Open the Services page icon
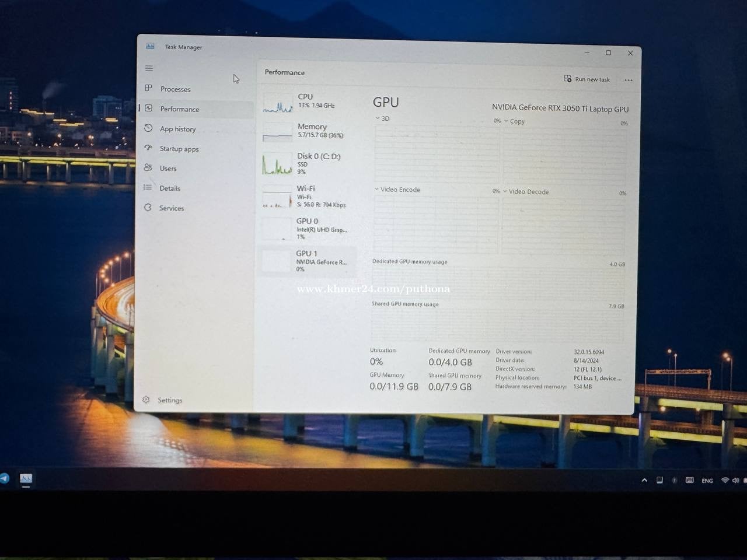747x560 pixels. 148,208
